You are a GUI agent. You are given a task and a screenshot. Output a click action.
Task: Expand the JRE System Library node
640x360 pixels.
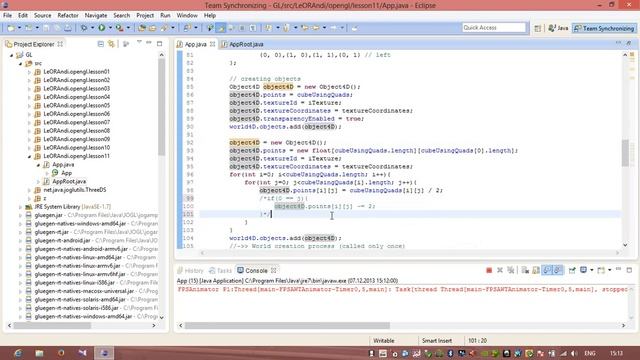click(x=20, y=207)
